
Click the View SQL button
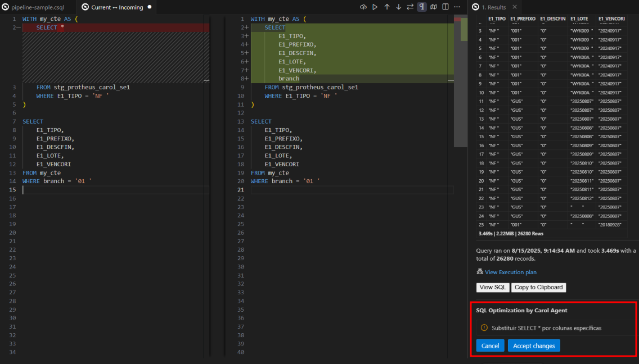coord(493,287)
